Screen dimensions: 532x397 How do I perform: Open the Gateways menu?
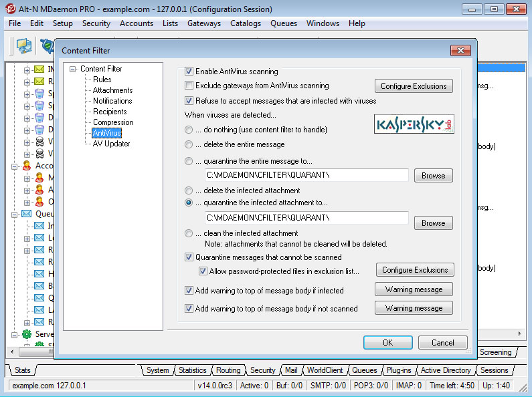coord(203,23)
